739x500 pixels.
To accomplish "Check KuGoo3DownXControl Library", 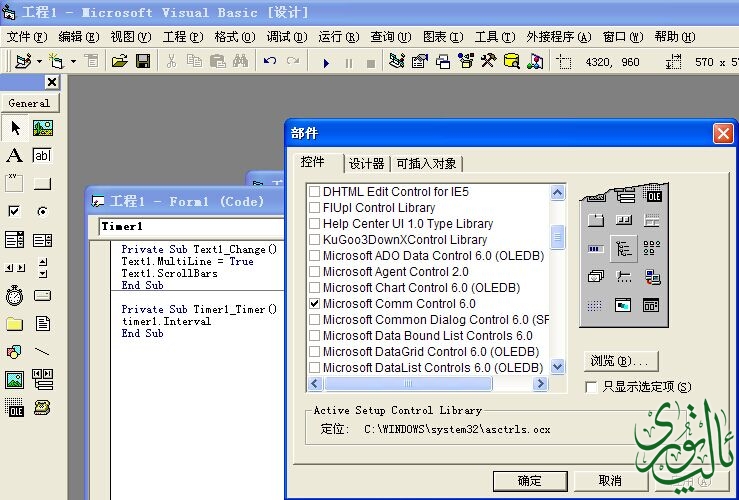I will [314, 240].
